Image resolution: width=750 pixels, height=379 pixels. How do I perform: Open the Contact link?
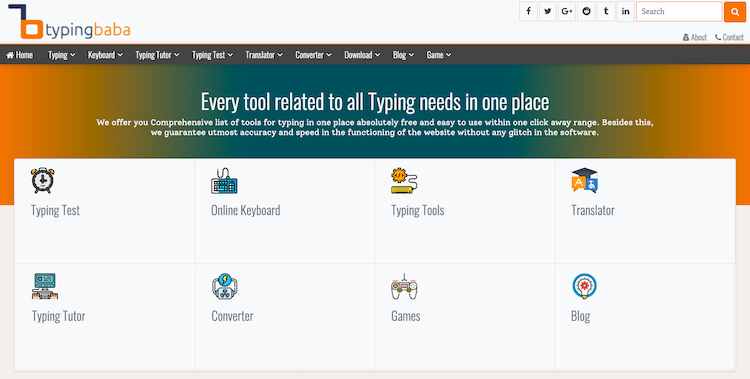pos(729,37)
